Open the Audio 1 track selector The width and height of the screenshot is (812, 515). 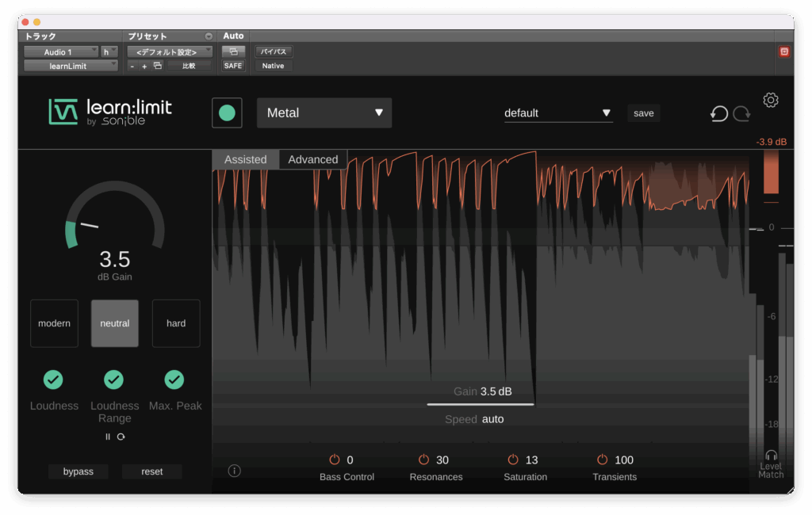[x=61, y=51]
